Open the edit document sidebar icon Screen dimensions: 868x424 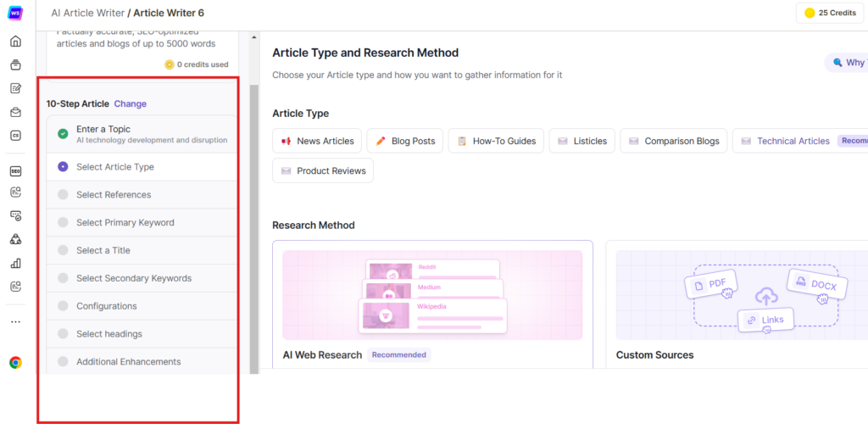point(15,88)
